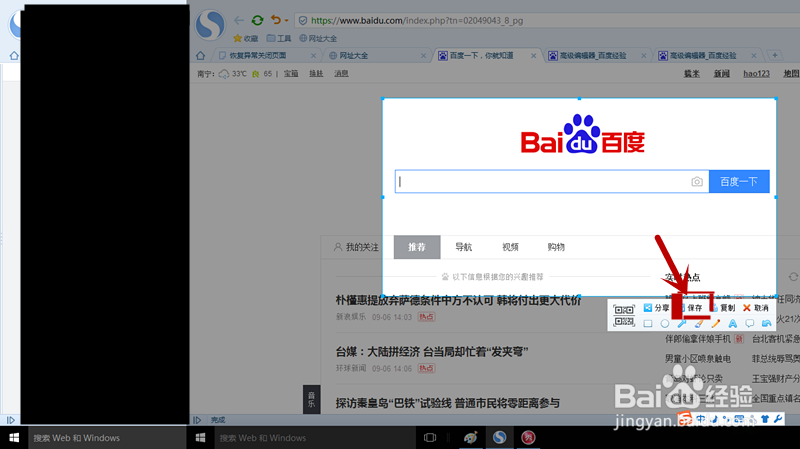Open the hot item 男童小区喷泉触电
800x449 pixels.
pos(697,359)
